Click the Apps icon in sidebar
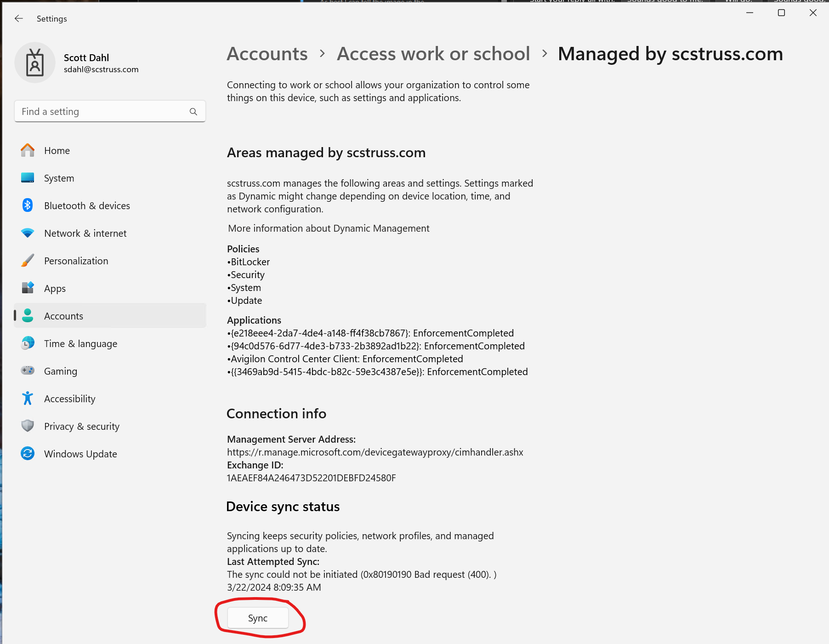 coord(28,288)
